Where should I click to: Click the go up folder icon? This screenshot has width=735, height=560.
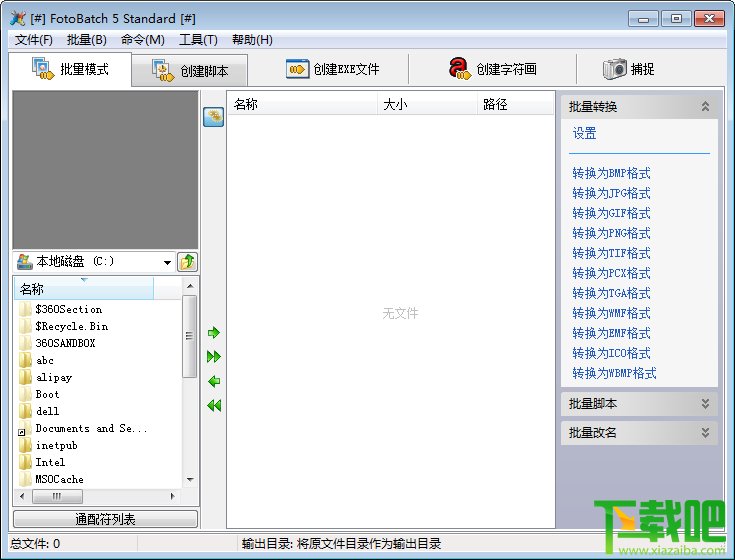[x=188, y=261]
